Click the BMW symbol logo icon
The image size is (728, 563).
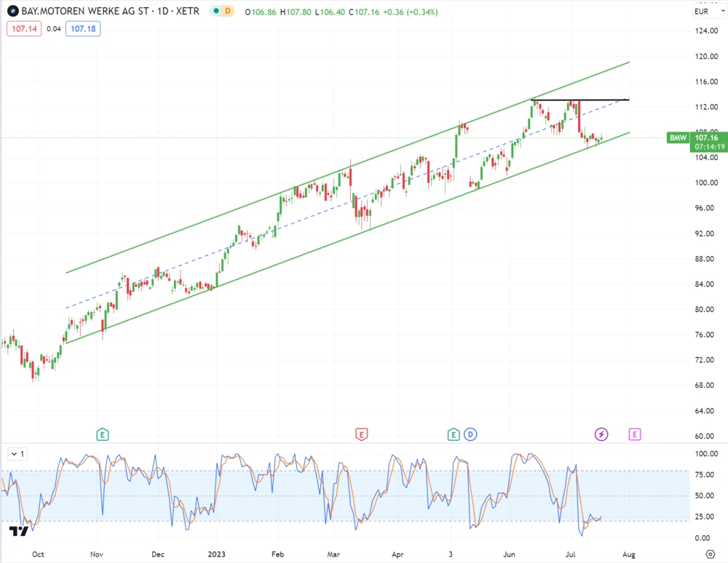point(12,12)
